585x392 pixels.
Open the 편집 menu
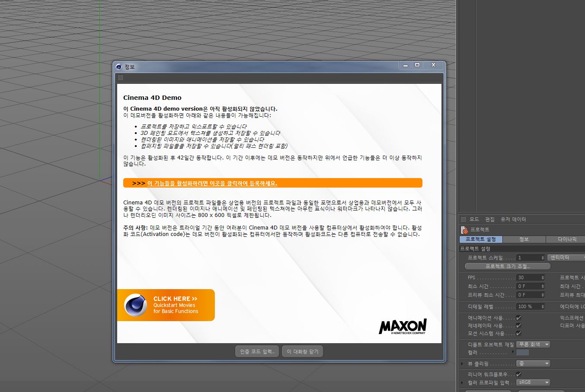[490, 220]
